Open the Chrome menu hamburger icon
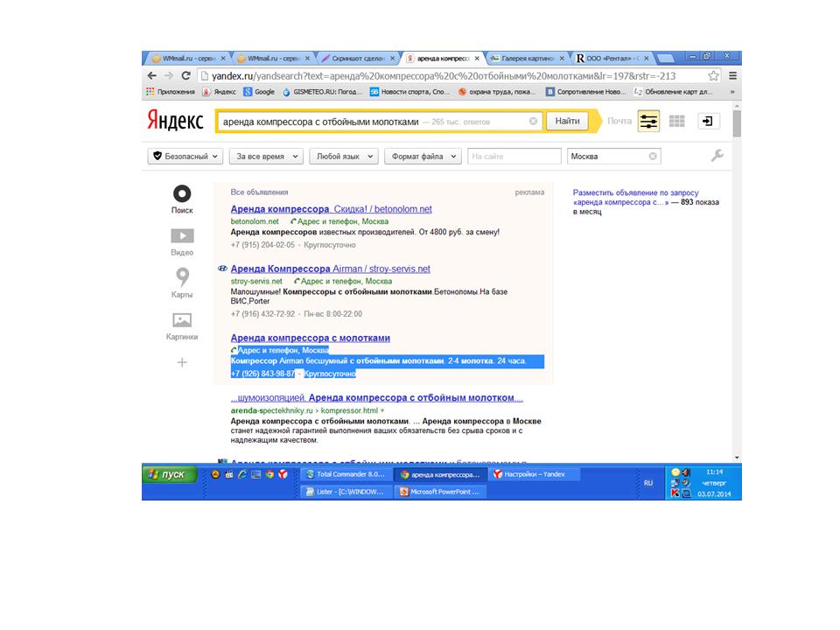The width and height of the screenshot is (840, 630). pos(732,76)
